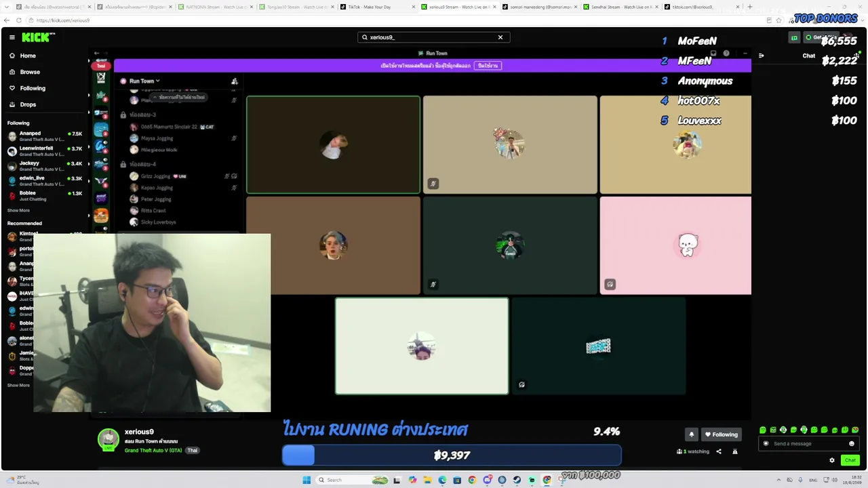
Task: Collapse the chat panel arrow icon
Action: [x=761, y=56]
